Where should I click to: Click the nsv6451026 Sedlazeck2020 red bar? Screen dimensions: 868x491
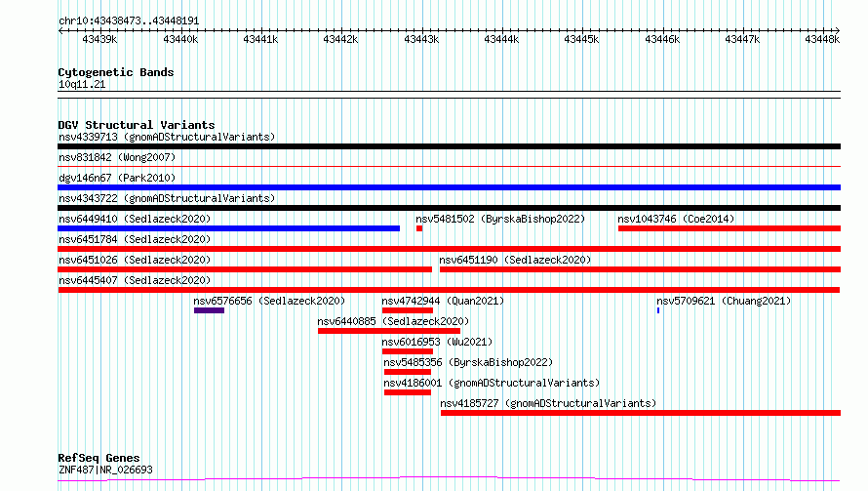[245, 269]
